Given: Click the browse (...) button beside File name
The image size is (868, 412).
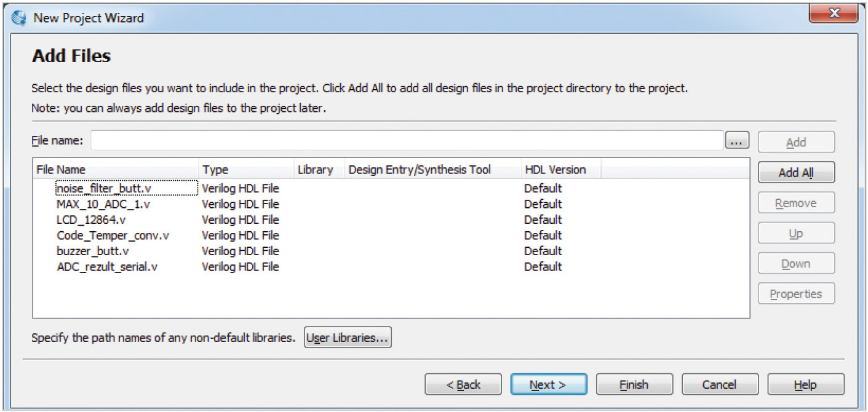Looking at the screenshot, I should coord(736,141).
